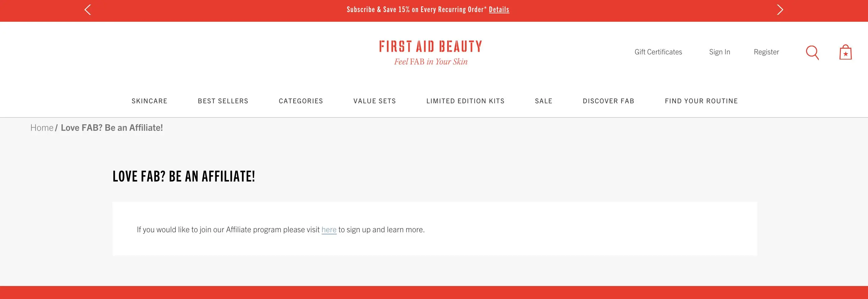Select the Sale navigation item
Screen dimensions: 868x299
coord(543,101)
